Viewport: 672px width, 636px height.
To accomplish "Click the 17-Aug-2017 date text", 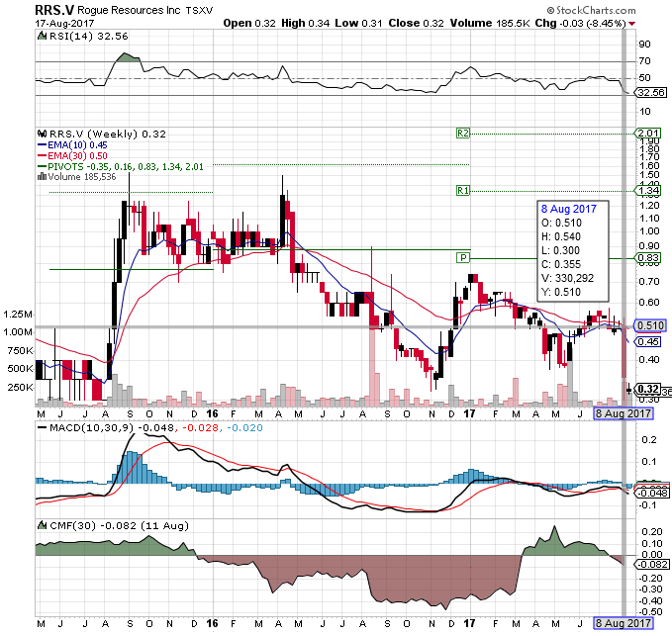I will [64, 23].
